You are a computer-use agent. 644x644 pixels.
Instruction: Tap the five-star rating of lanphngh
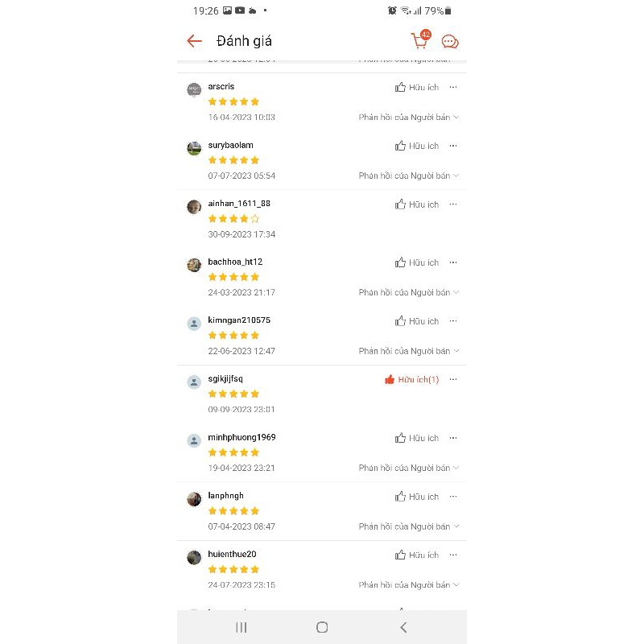(x=233, y=511)
